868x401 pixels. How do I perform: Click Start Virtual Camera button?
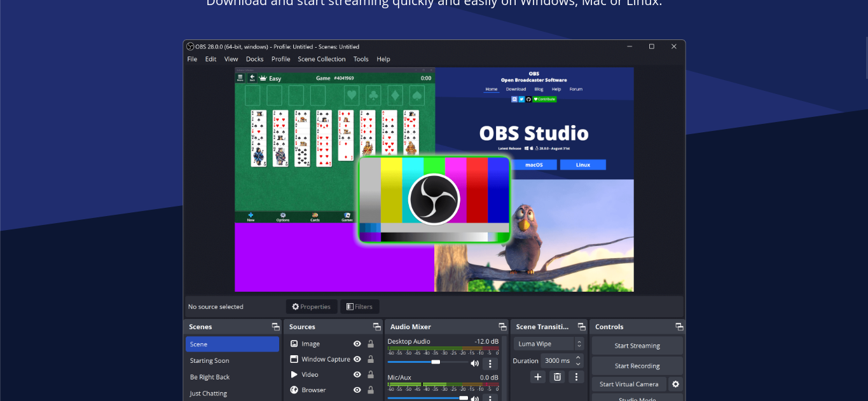point(629,384)
